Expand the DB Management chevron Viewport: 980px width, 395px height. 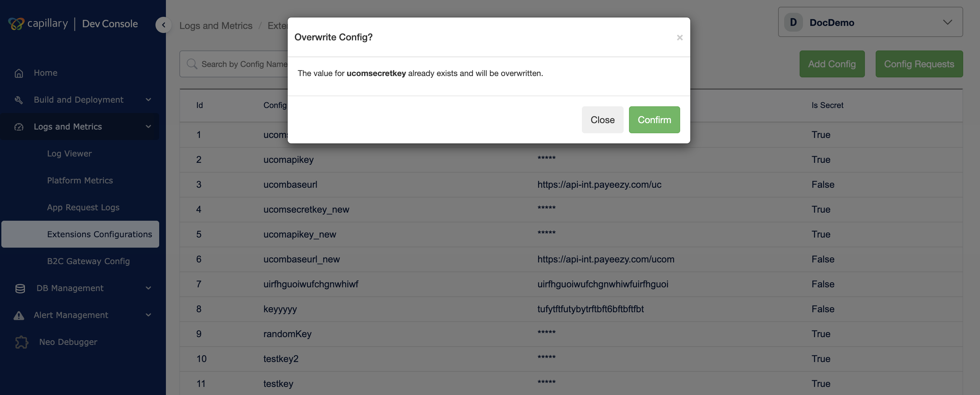coord(148,288)
